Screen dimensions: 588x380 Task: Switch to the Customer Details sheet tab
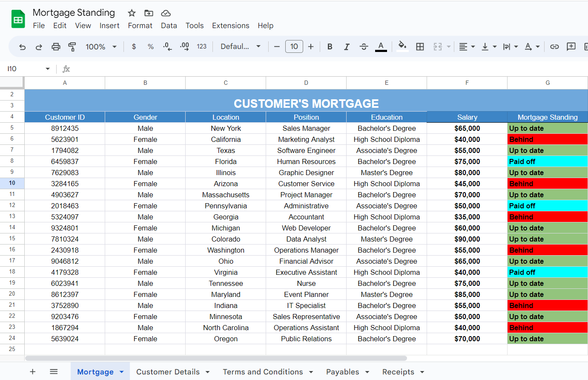pyautogui.click(x=168, y=372)
